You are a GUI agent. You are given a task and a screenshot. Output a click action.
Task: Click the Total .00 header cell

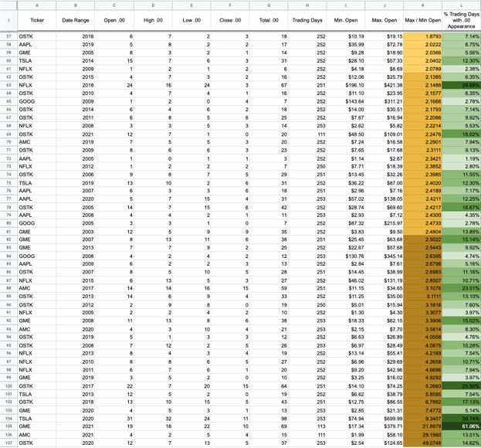pos(269,20)
